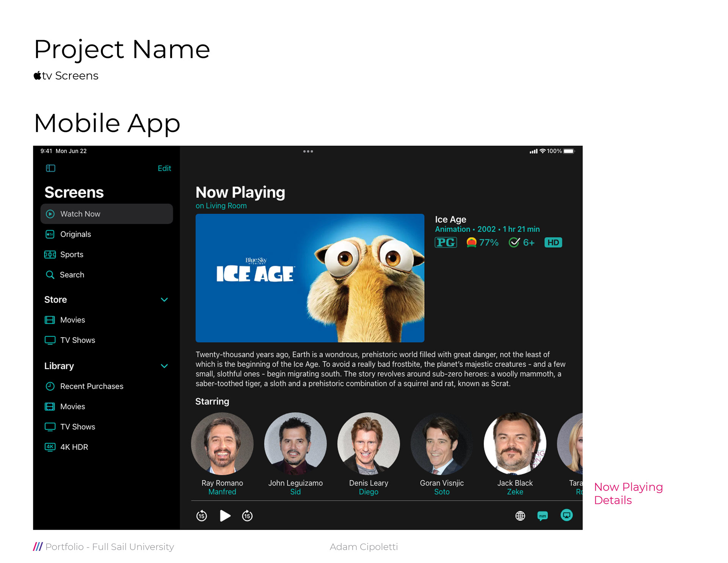
Task: Collapse the Library section chevron
Action: (x=164, y=366)
